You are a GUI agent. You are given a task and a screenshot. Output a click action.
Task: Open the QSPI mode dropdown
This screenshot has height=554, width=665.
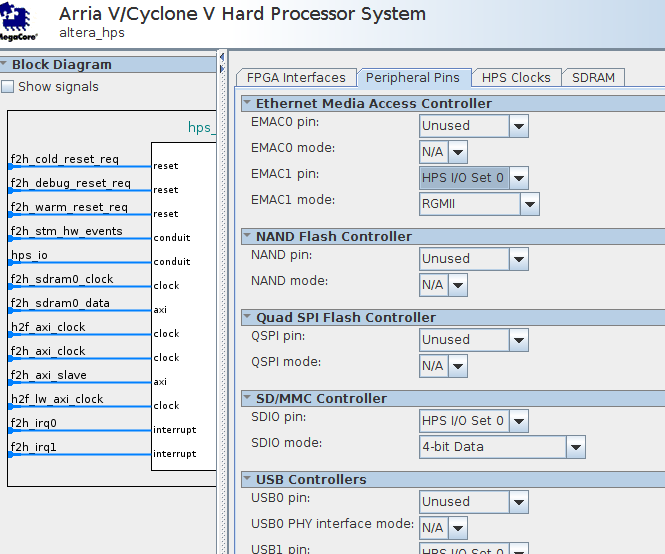pyautogui.click(x=443, y=366)
